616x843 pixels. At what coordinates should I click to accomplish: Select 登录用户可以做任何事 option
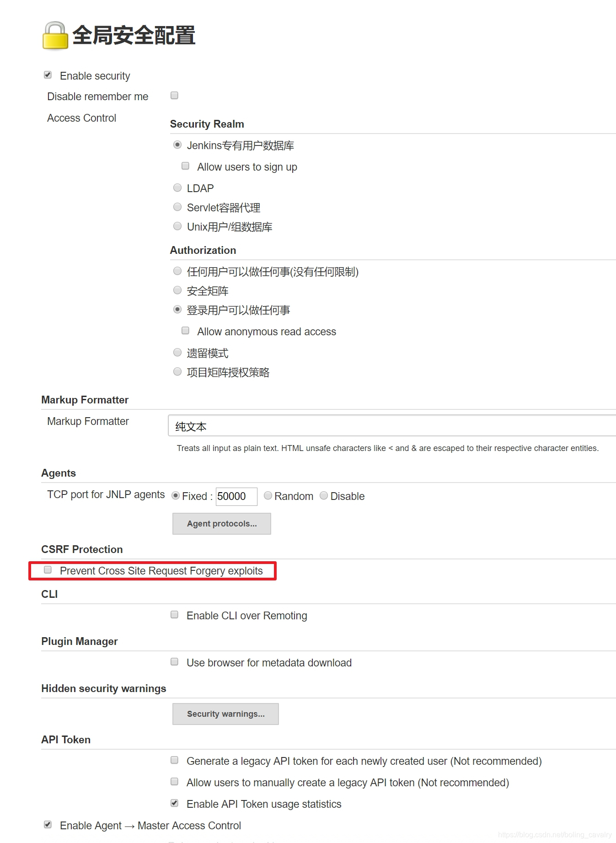177,310
